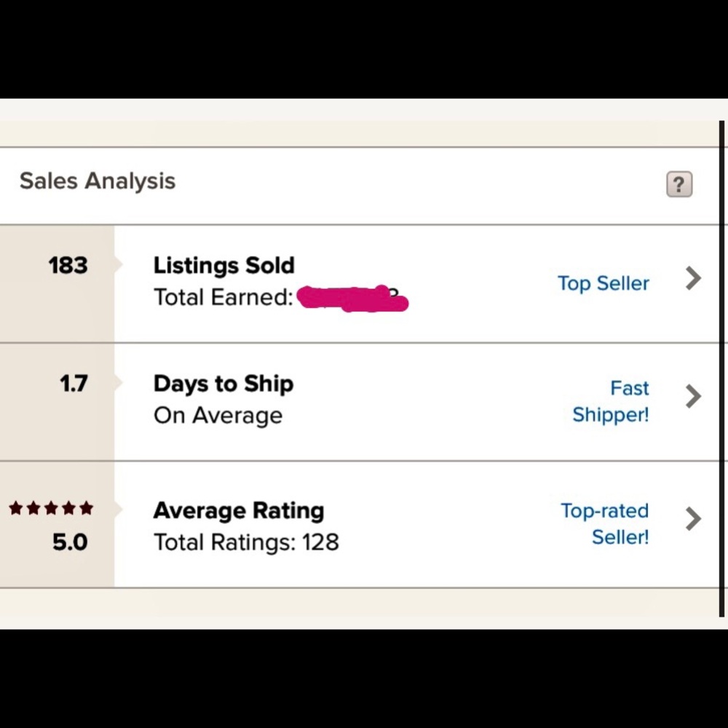Select the Listings Sold heading
Image resolution: width=728 pixels, height=728 pixels.
[x=223, y=266]
